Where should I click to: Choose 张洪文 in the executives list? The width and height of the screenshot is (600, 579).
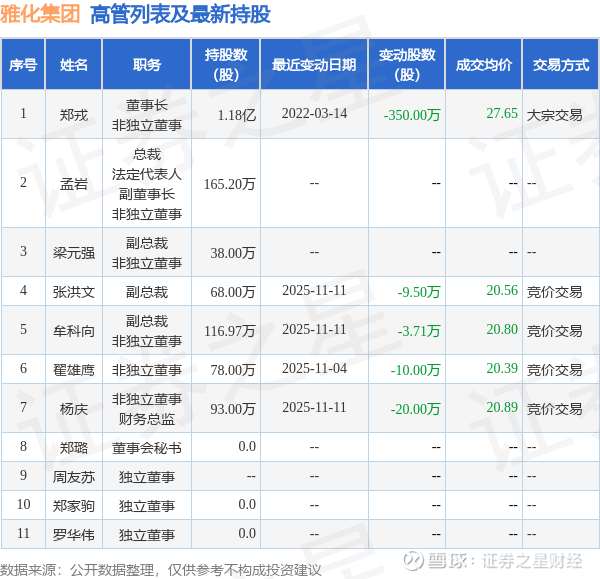click(x=74, y=292)
